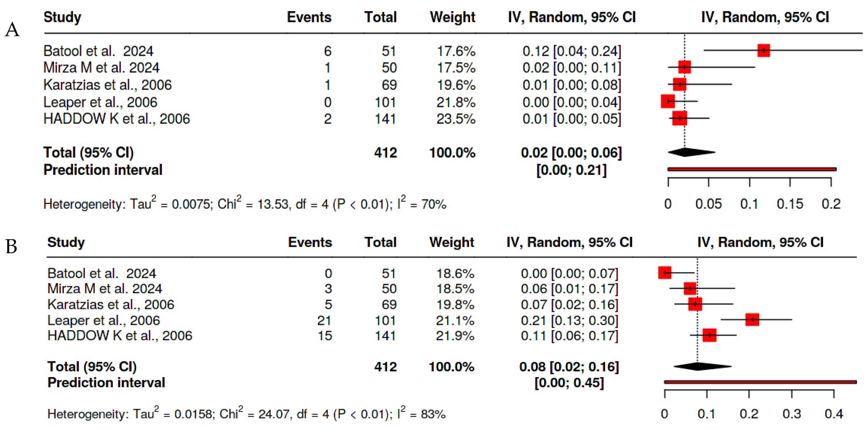868x429 pixels.
Task: Click the pooled estimate 0.08 [0.02; 0.16]
Action: 569,366
